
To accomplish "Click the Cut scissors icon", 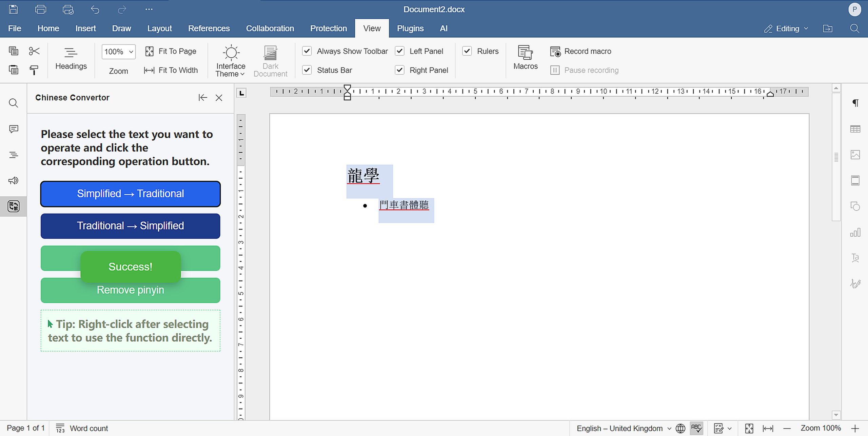I will point(34,51).
